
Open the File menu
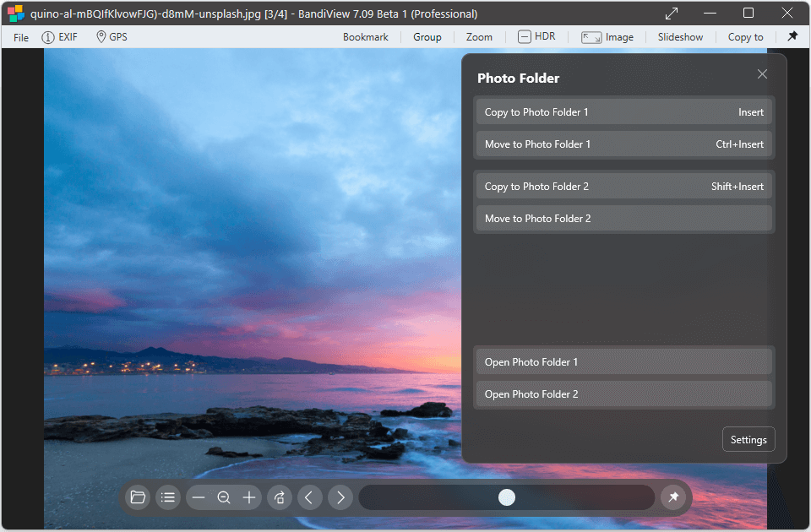[x=21, y=37]
